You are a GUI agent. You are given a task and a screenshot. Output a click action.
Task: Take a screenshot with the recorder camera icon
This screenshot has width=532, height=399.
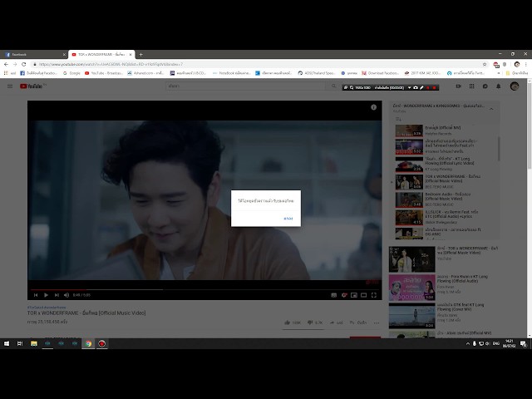click(x=416, y=87)
